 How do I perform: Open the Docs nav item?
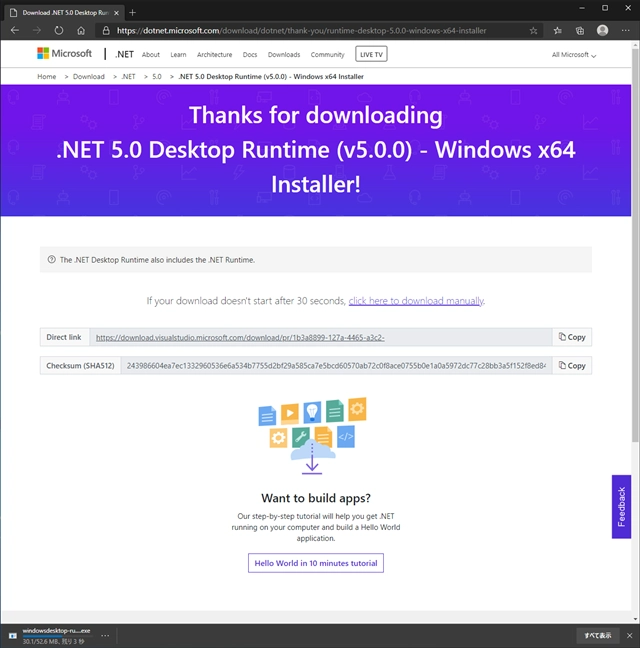250,55
